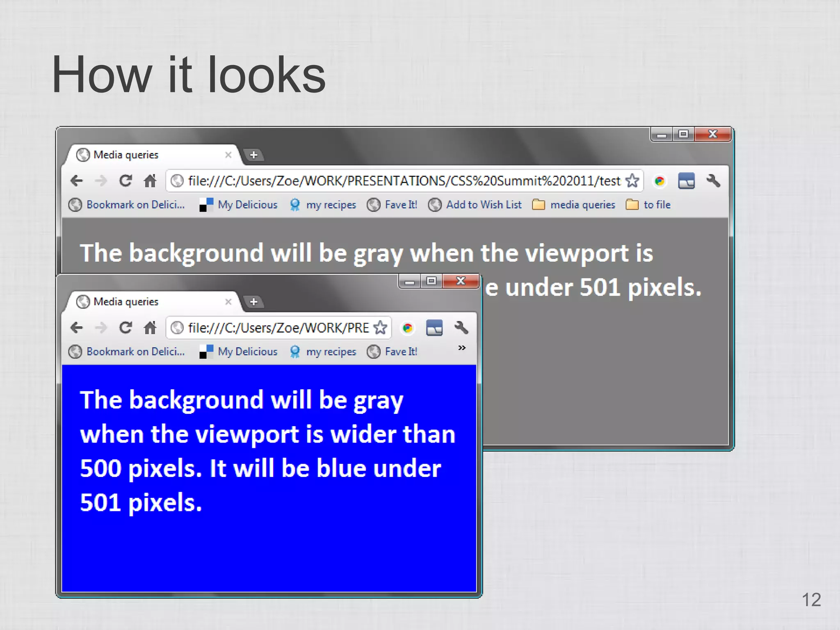Toggle the bookmark star in the small window's address bar
840x630 pixels.
tap(381, 327)
